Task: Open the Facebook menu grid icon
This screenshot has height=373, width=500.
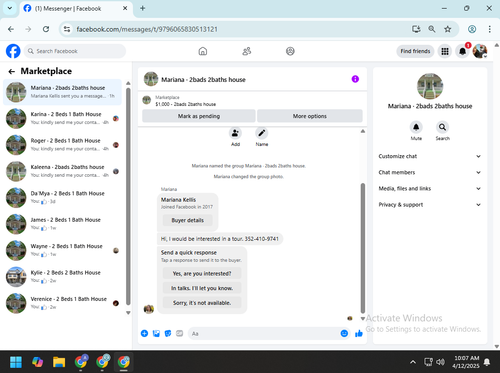Action: pyautogui.click(x=445, y=51)
